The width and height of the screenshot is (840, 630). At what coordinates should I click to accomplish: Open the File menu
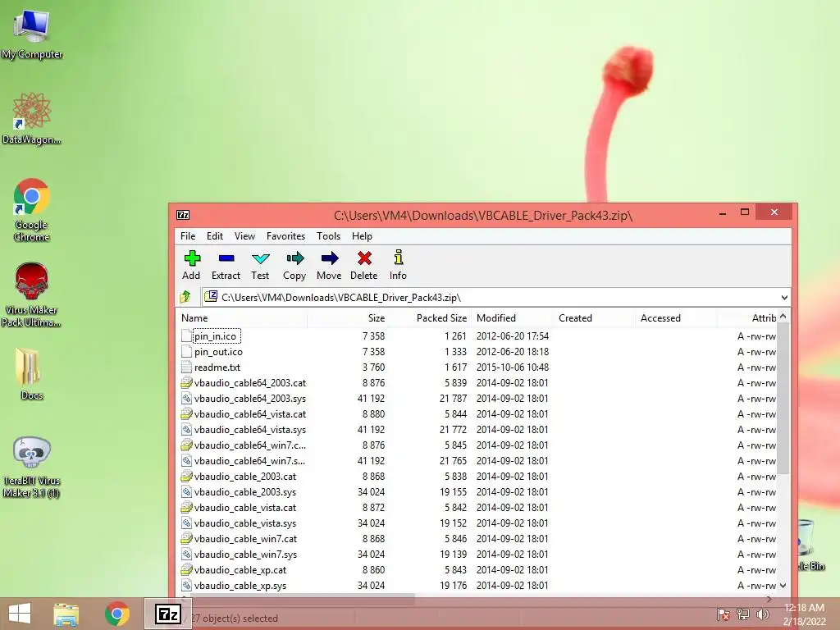188,236
